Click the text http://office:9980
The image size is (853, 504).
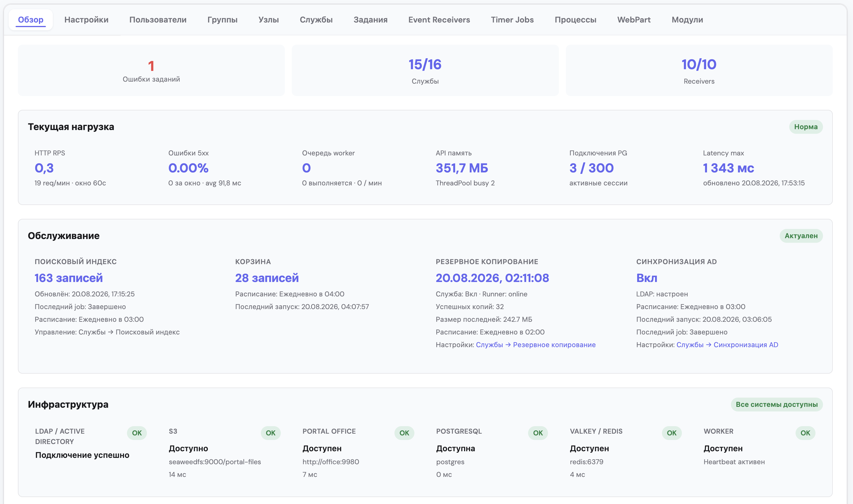tap(331, 462)
